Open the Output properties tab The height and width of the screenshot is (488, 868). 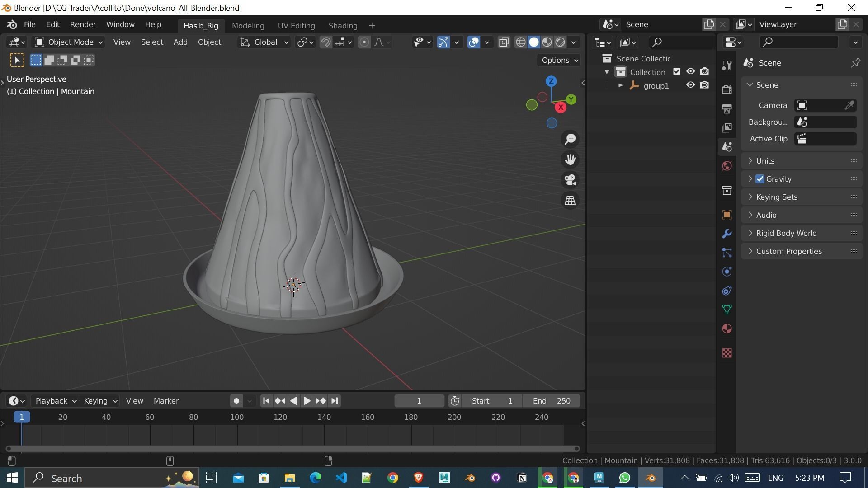[x=726, y=108]
